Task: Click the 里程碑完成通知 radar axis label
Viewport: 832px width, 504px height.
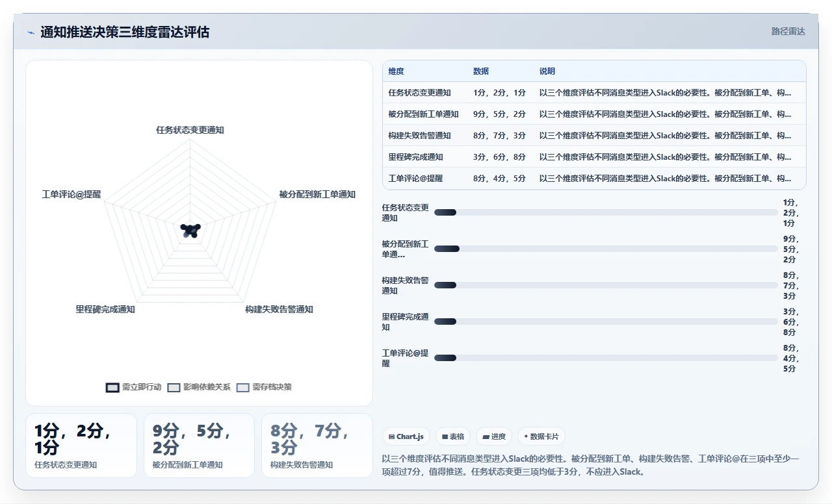Action: coord(105,309)
